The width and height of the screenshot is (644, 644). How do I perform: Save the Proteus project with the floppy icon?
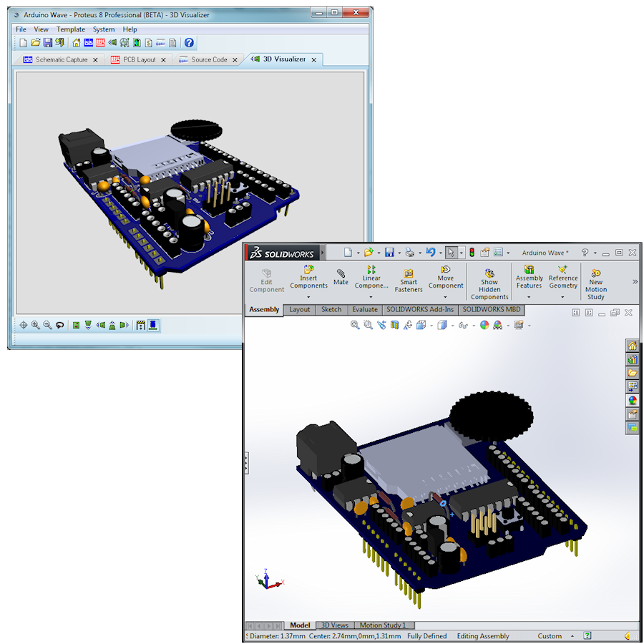tap(48, 43)
